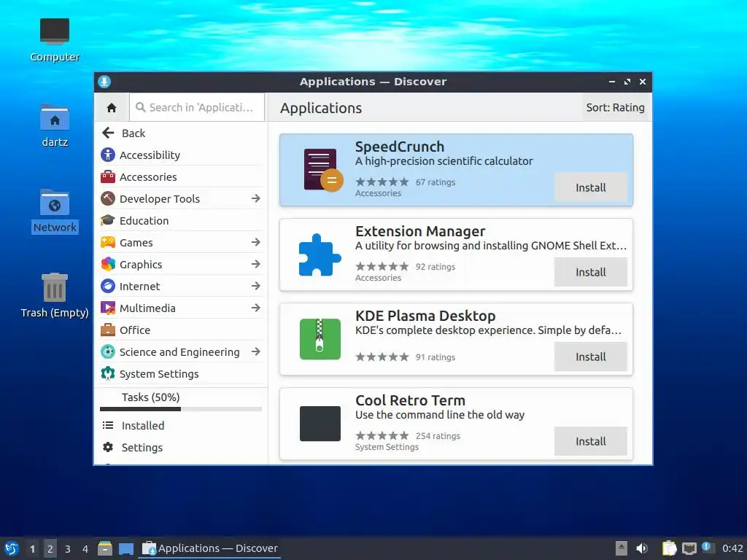Click the network tray icon
This screenshot has height=560, width=747.
point(689,548)
